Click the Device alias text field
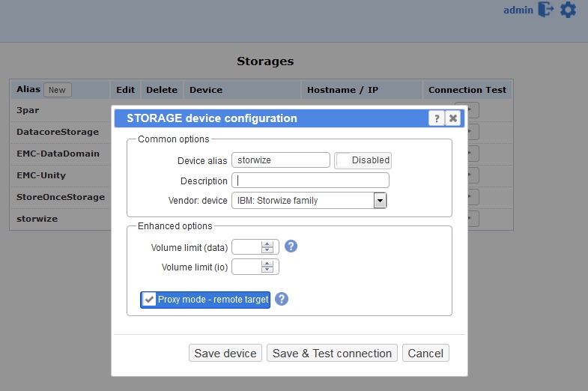 coord(280,160)
